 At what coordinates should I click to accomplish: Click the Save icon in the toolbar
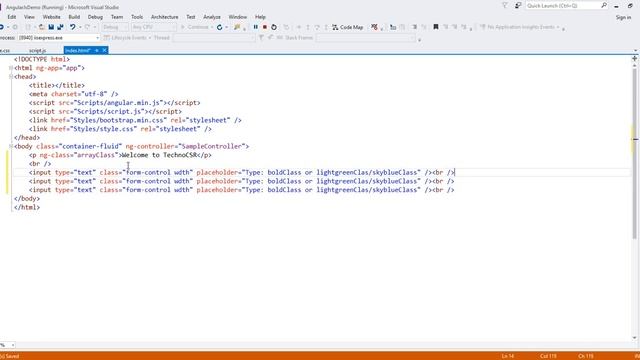point(51,27)
